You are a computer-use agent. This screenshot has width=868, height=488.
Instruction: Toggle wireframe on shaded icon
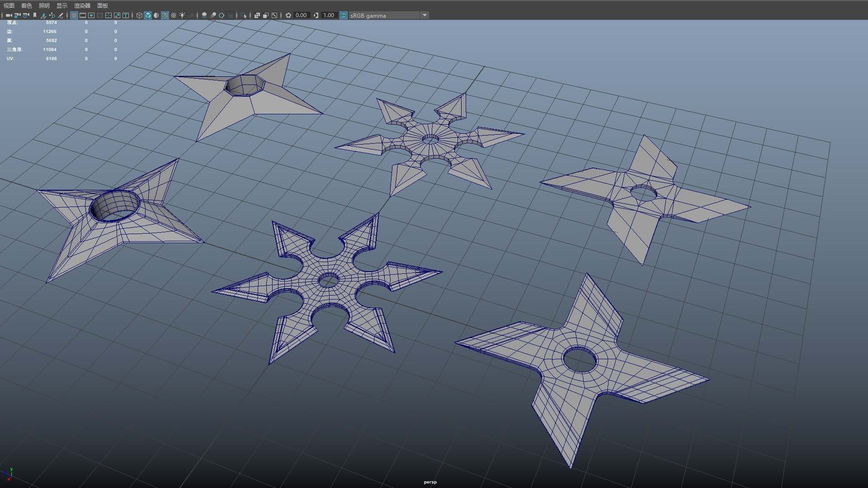coord(165,15)
